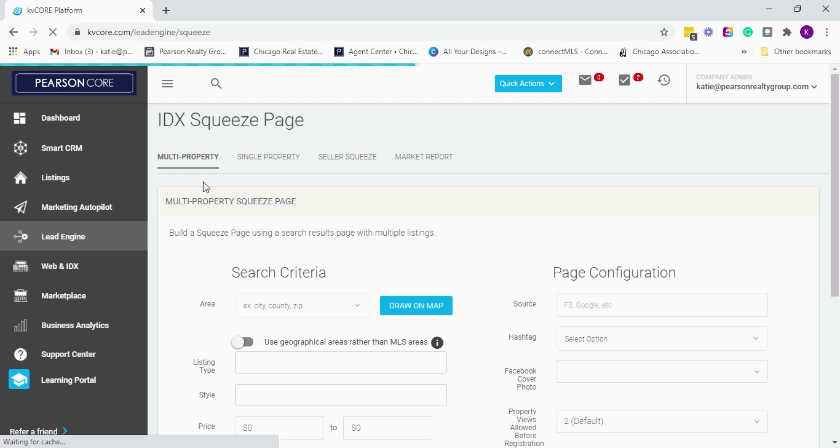Screen dimensions: 840x448
Task: Open the Property Views Allowed dropdown
Action: [x=662, y=421]
